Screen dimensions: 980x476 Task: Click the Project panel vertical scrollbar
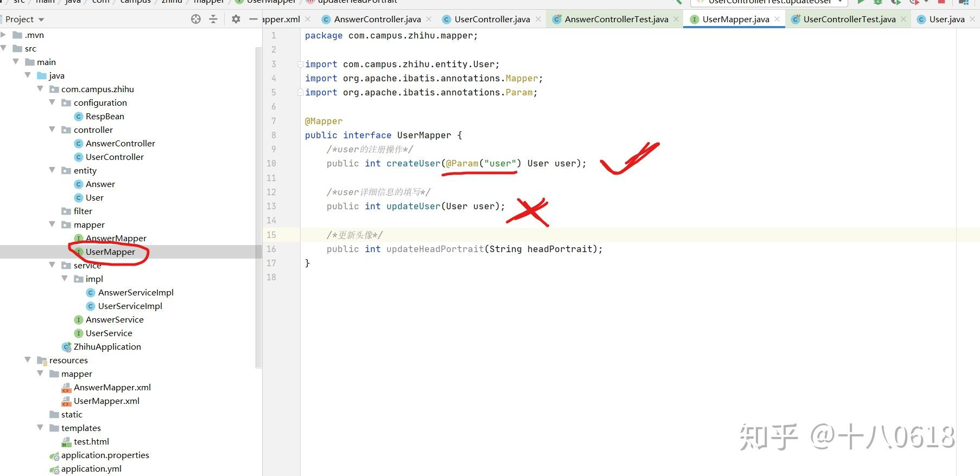point(258,207)
